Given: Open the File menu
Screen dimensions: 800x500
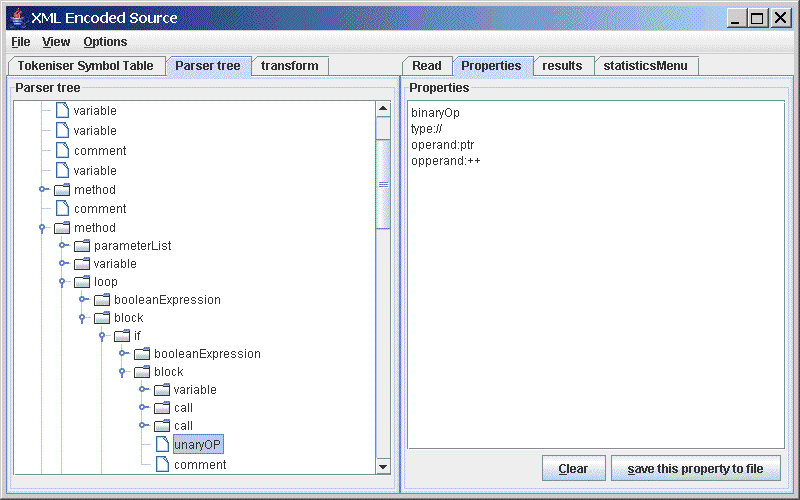Looking at the screenshot, I should [x=20, y=42].
